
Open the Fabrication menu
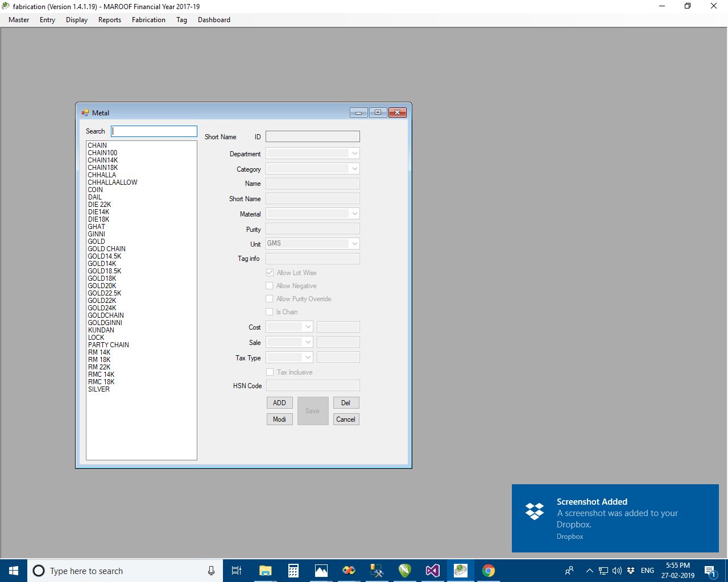(x=148, y=20)
